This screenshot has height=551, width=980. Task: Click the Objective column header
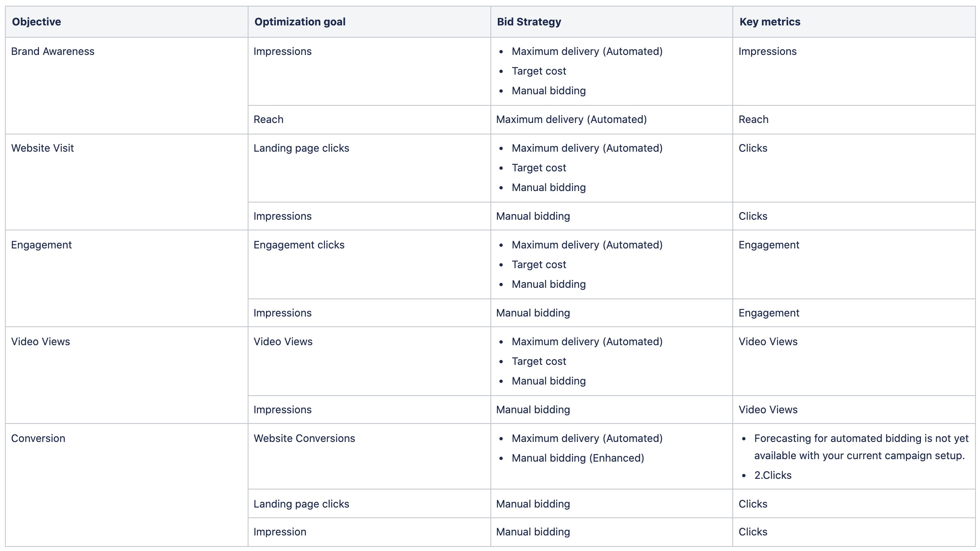[36, 22]
